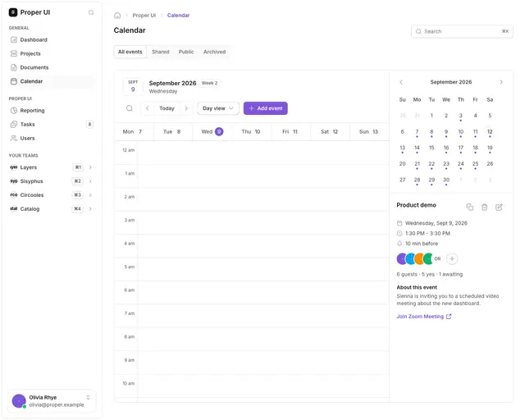Expand the Sisyphus team chevron
525x420 pixels.
(x=90, y=181)
